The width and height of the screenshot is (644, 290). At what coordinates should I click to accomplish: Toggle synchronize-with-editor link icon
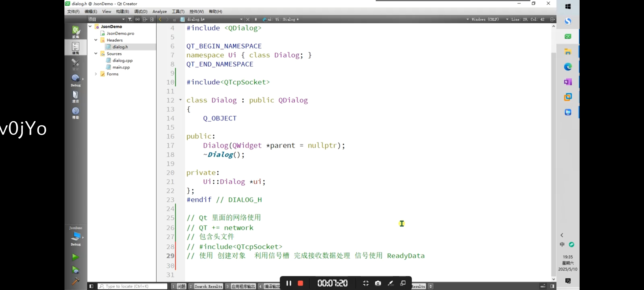(x=137, y=19)
